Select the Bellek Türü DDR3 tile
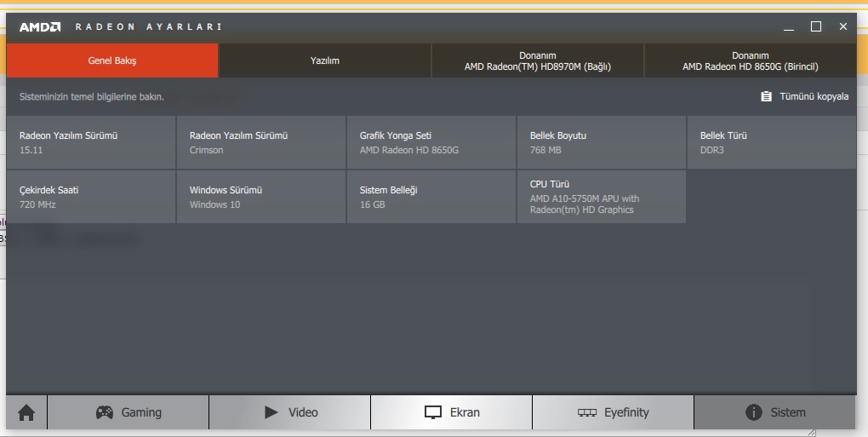 [772, 142]
